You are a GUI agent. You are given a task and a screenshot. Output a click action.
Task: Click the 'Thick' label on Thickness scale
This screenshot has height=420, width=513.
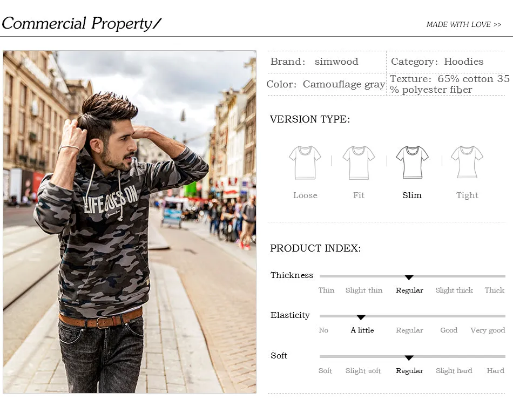[x=494, y=290]
